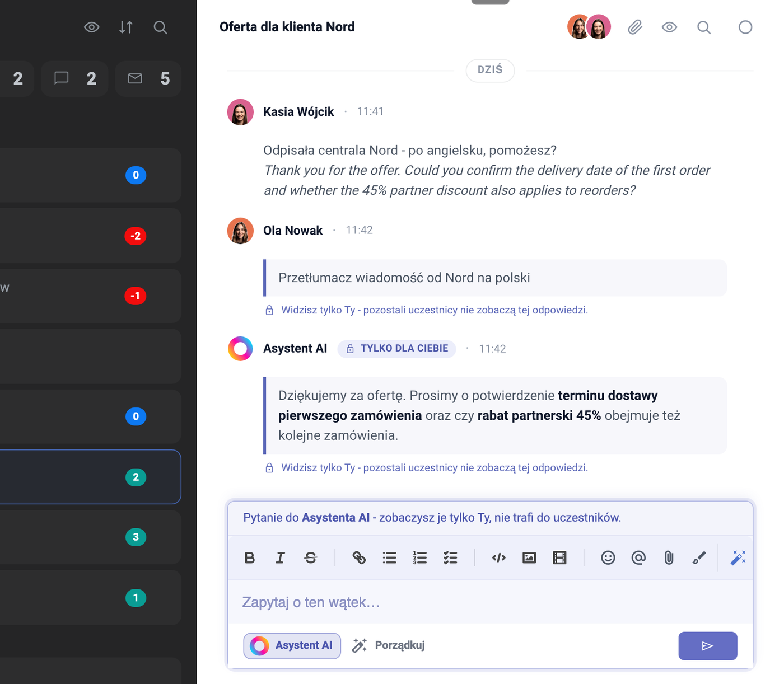Mention someone with the @ icon
Image resolution: width=784 pixels, height=684 pixels.
[x=638, y=557]
